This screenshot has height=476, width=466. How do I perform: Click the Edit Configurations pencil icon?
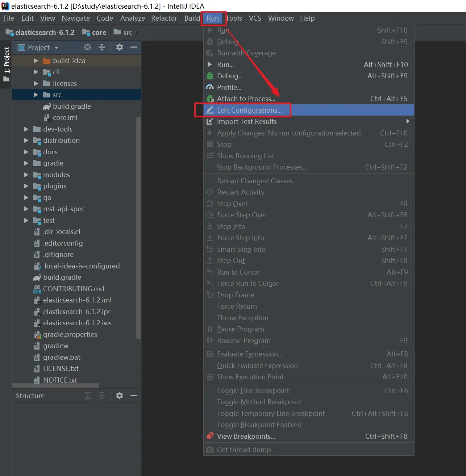tap(210, 110)
